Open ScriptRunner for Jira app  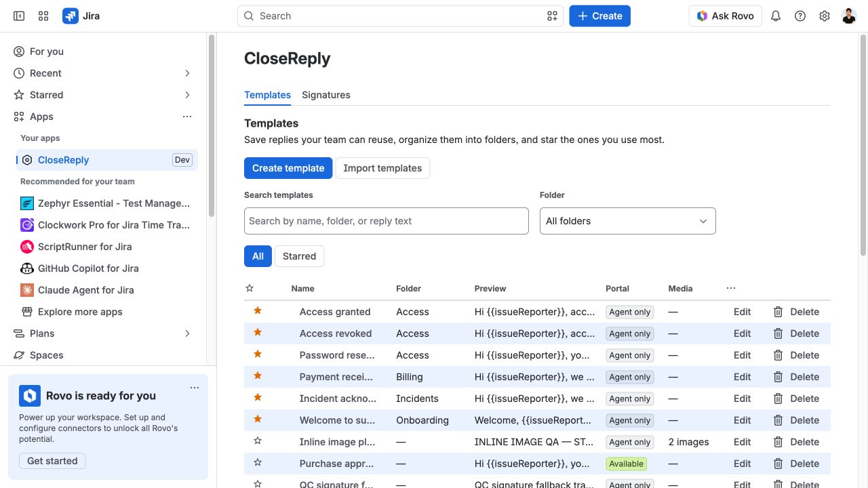[107, 247]
